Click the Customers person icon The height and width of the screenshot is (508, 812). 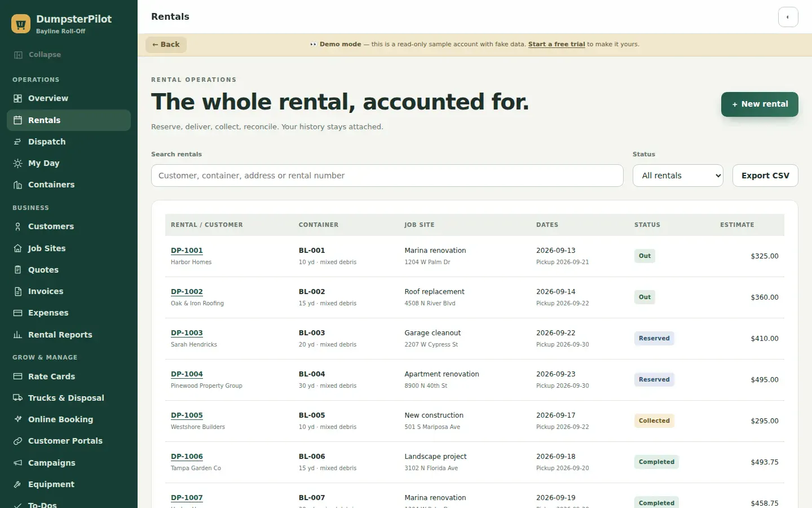point(18,226)
